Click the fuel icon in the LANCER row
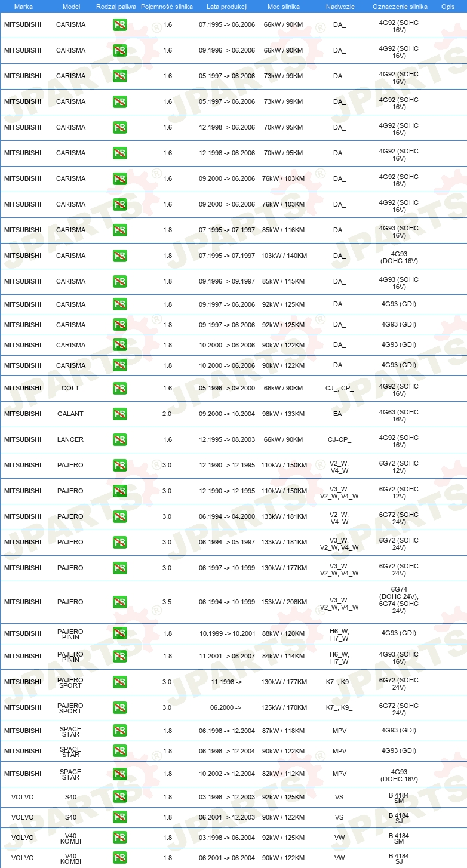Screen dimensions: 467x868 119,439
